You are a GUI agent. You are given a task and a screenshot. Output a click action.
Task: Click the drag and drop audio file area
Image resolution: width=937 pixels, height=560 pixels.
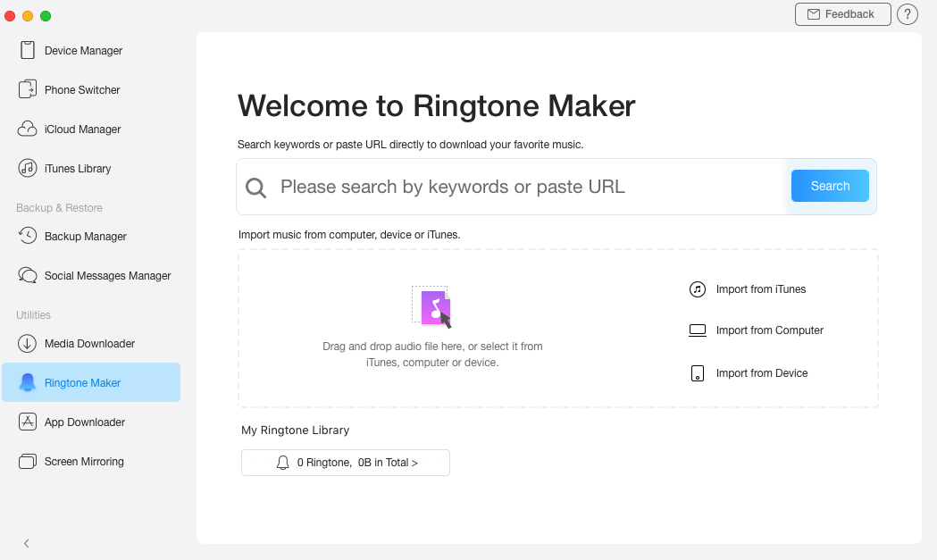pyautogui.click(x=432, y=329)
